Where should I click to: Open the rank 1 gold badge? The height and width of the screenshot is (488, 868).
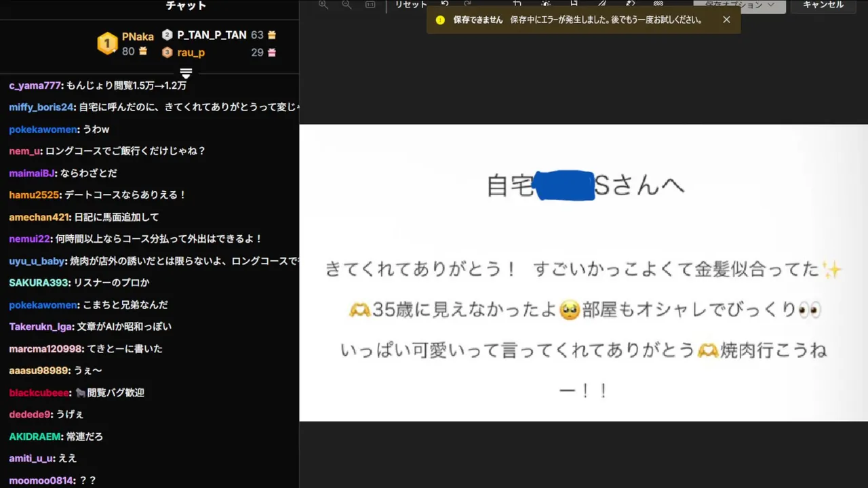107,43
